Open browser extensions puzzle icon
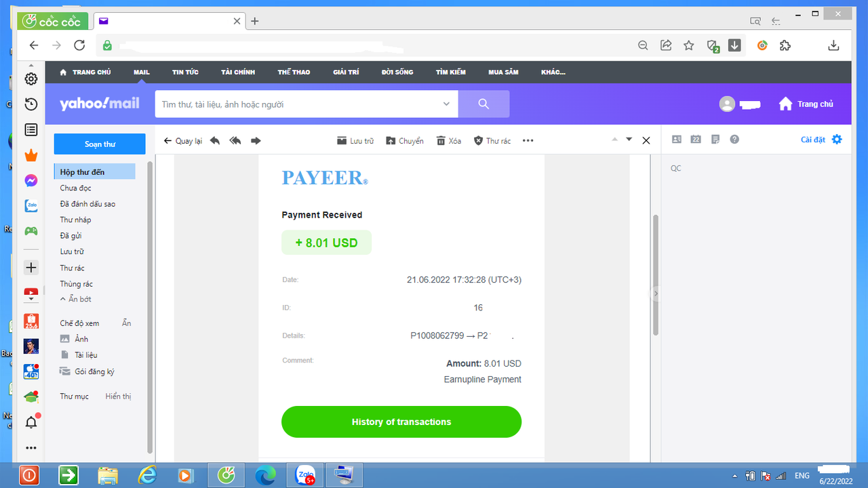This screenshot has height=488, width=868. (x=785, y=45)
